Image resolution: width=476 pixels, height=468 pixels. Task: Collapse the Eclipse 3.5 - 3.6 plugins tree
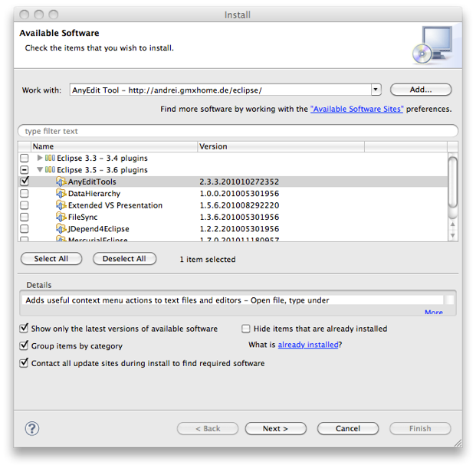(40, 169)
